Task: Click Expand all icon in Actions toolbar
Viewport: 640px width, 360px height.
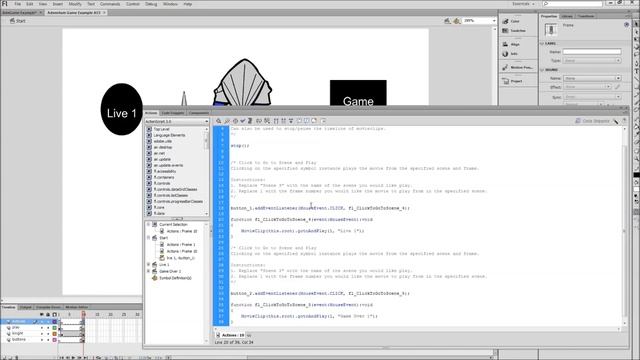Action: (291, 121)
